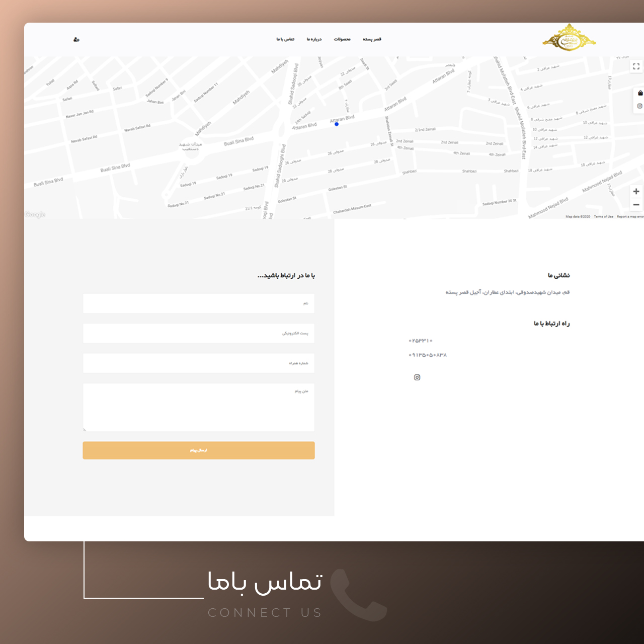Click the نام name input field

[x=199, y=303]
